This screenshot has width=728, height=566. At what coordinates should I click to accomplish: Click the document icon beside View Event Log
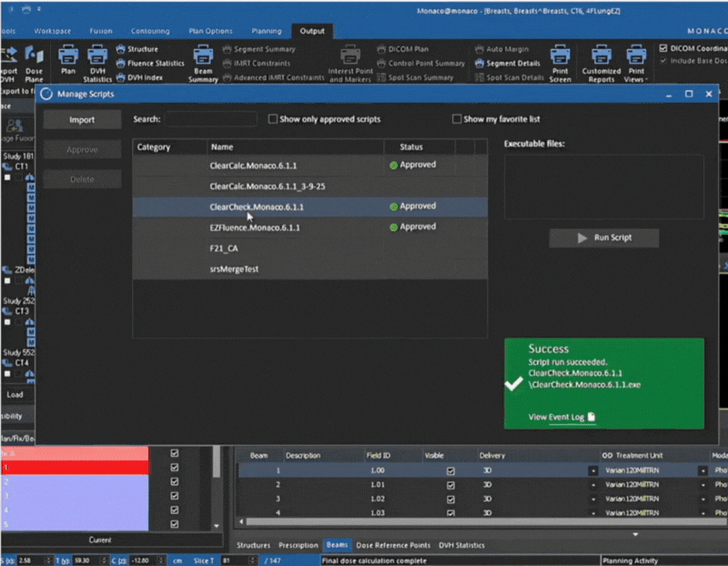[591, 417]
